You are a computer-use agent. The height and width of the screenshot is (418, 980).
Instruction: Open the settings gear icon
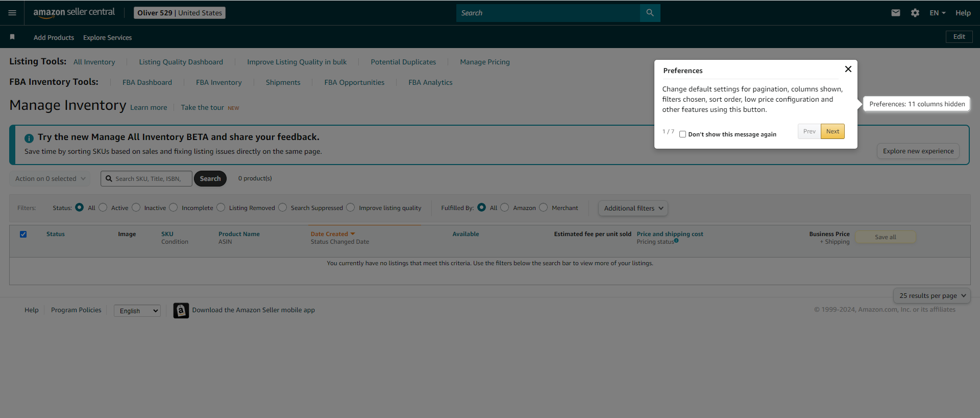pos(915,13)
